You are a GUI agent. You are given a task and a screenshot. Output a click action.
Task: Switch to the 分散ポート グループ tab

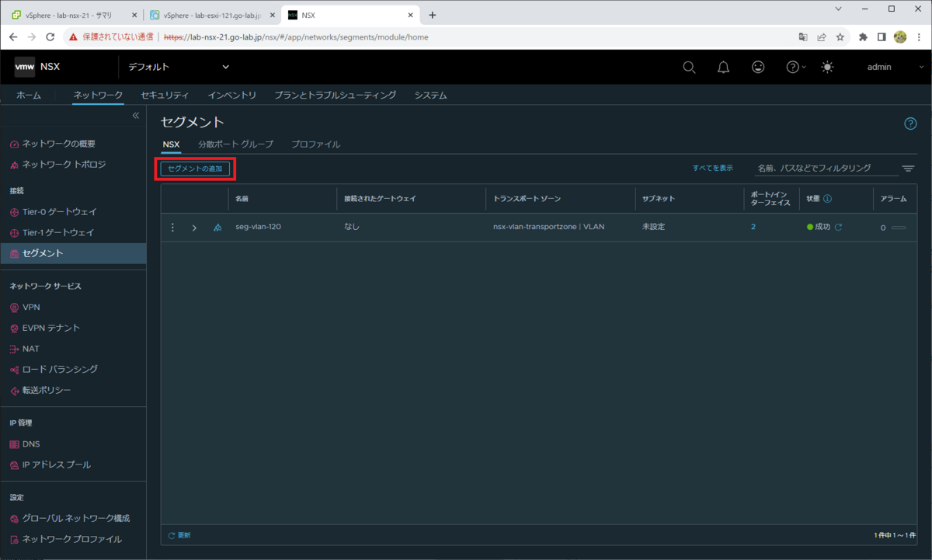click(x=235, y=144)
